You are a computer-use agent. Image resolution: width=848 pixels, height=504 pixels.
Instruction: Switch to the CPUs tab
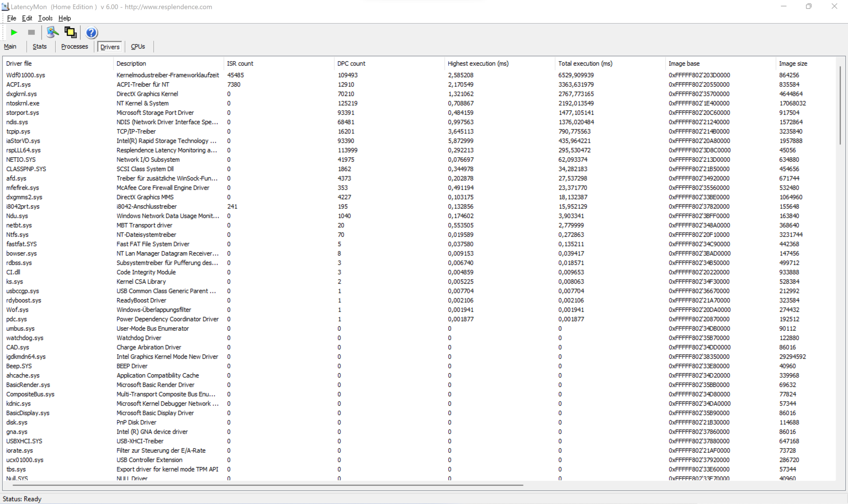pos(138,46)
